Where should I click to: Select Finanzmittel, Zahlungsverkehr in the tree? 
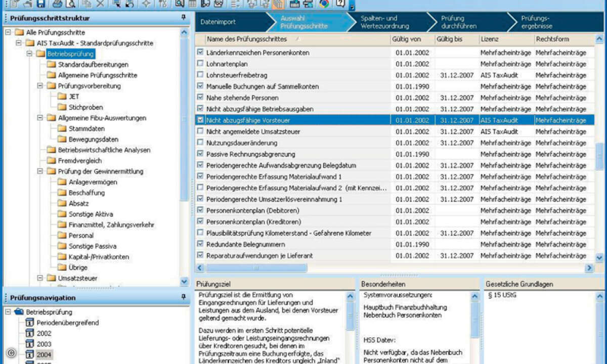click(x=111, y=224)
